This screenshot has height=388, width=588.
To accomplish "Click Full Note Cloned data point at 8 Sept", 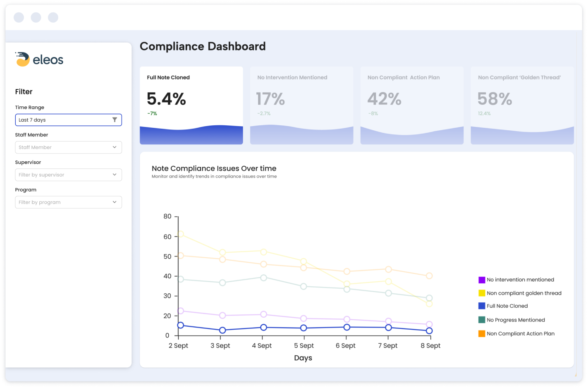I will (429, 331).
